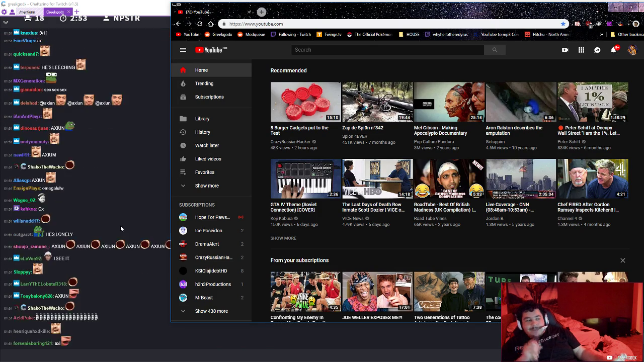Go back in the browser
The image size is (644, 362).
click(178, 24)
